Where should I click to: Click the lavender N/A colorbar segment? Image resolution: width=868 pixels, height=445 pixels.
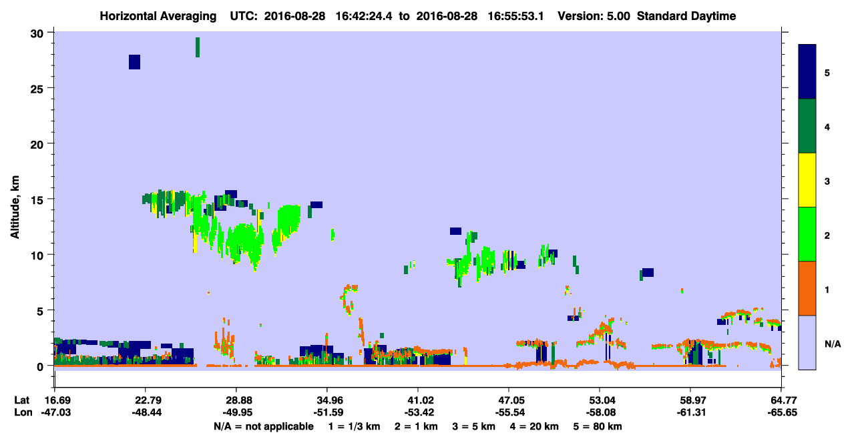click(x=807, y=342)
